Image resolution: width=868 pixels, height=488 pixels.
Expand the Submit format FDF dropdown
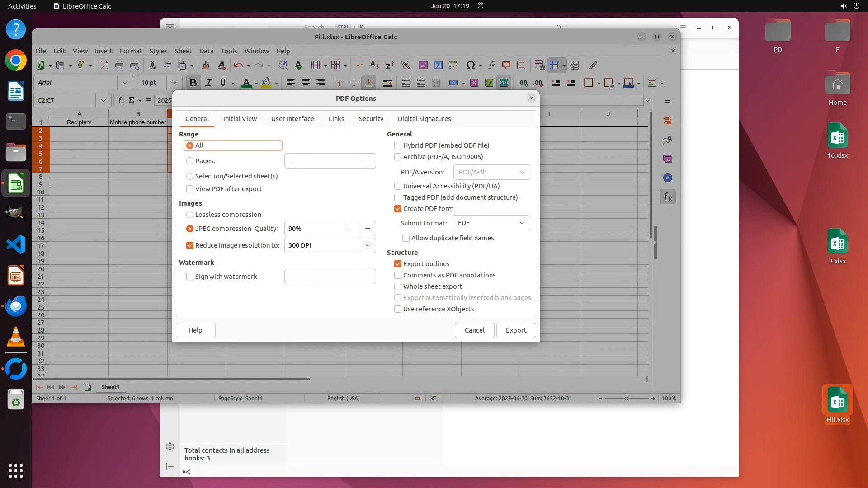pyautogui.click(x=491, y=223)
